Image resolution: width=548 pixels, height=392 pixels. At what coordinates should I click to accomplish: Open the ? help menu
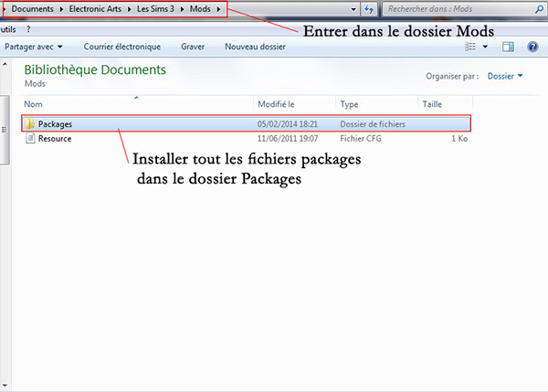pyautogui.click(x=28, y=29)
